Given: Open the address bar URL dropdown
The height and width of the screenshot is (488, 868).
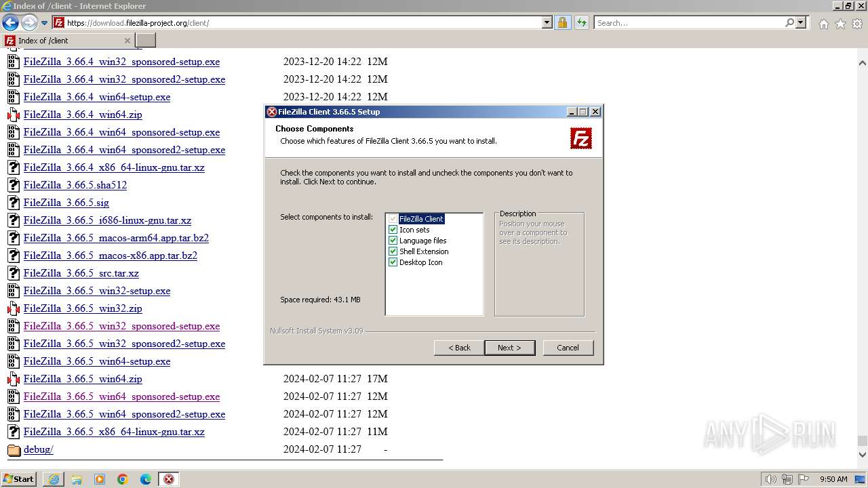Looking at the screenshot, I should click(x=547, y=22).
